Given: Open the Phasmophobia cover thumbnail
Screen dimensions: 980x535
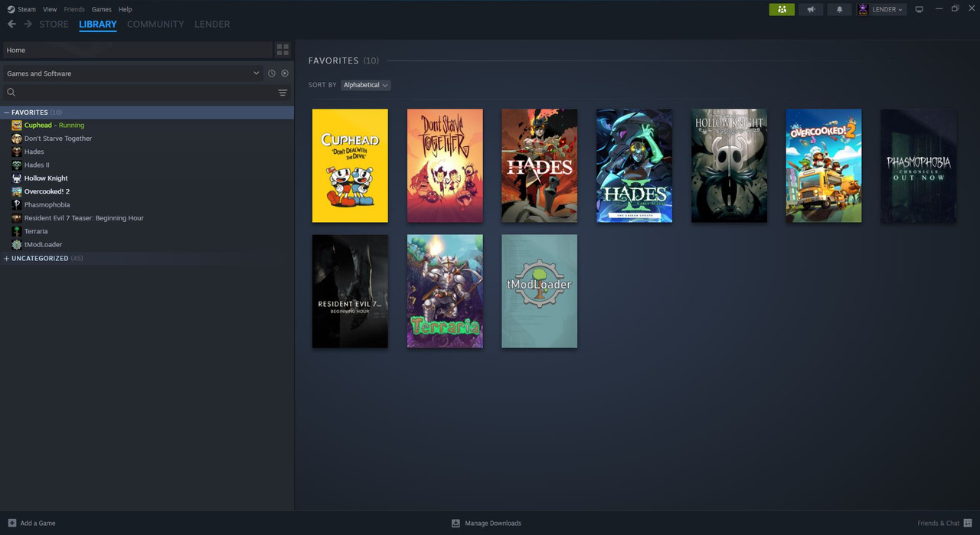Looking at the screenshot, I should pyautogui.click(x=919, y=165).
